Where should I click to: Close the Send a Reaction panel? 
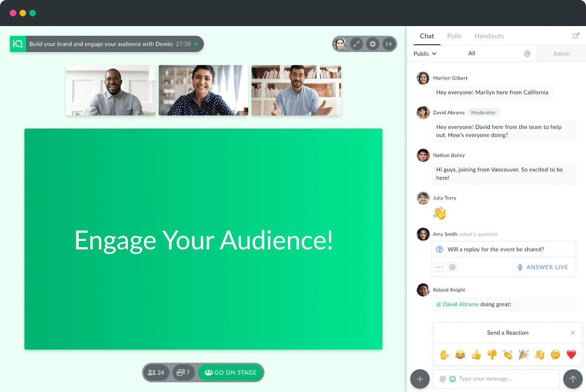[x=572, y=332]
